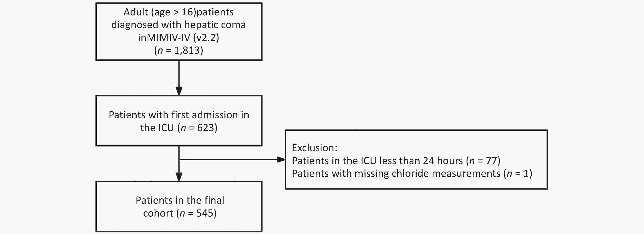Click the line 'diagnosed with hepatic coma'
Screen dimensions: 644x234
click(178, 25)
